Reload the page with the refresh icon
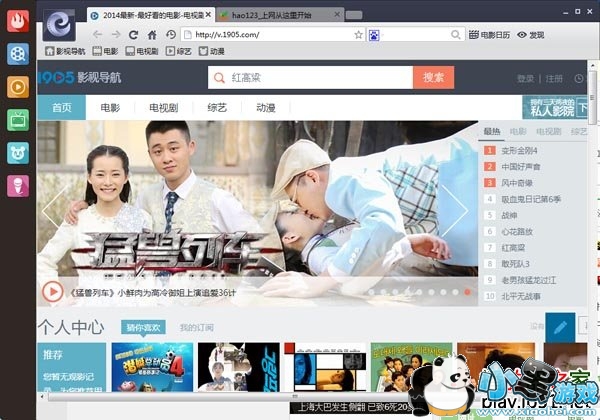 [133, 35]
